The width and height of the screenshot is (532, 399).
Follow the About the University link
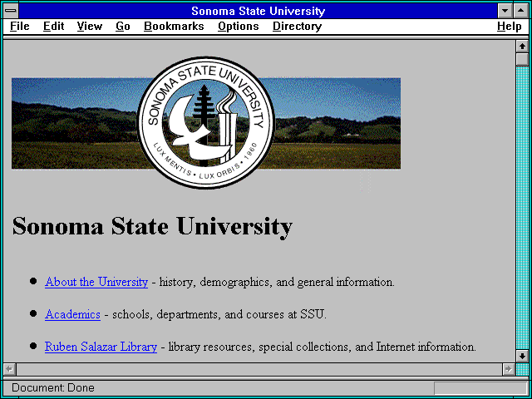[x=96, y=282]
